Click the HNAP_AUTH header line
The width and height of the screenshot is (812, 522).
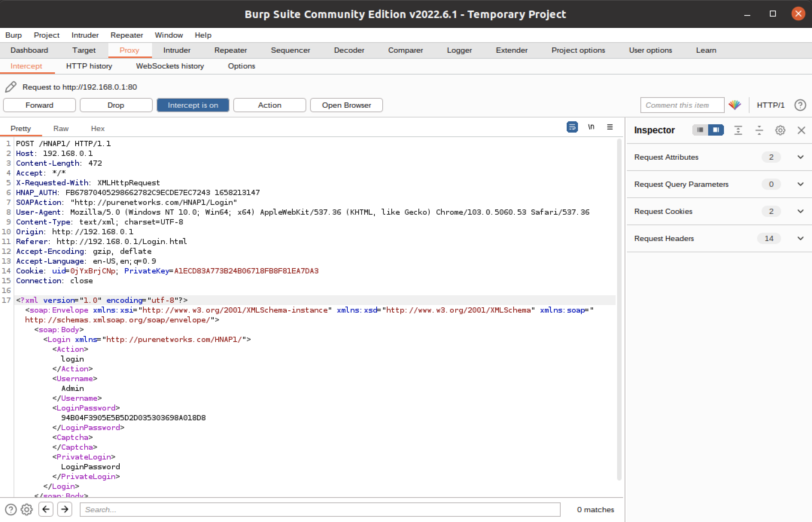138,192
